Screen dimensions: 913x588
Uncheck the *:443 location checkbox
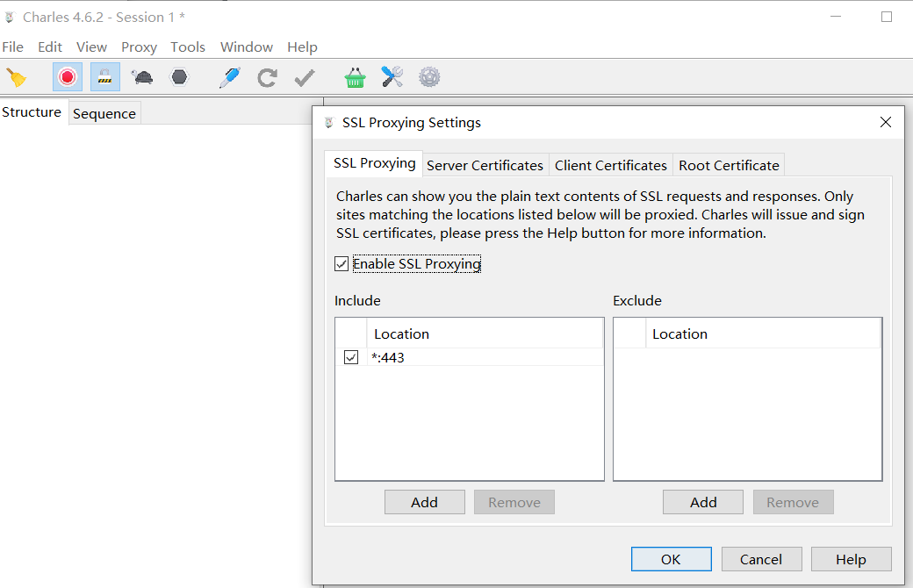(x=351, y=357)
